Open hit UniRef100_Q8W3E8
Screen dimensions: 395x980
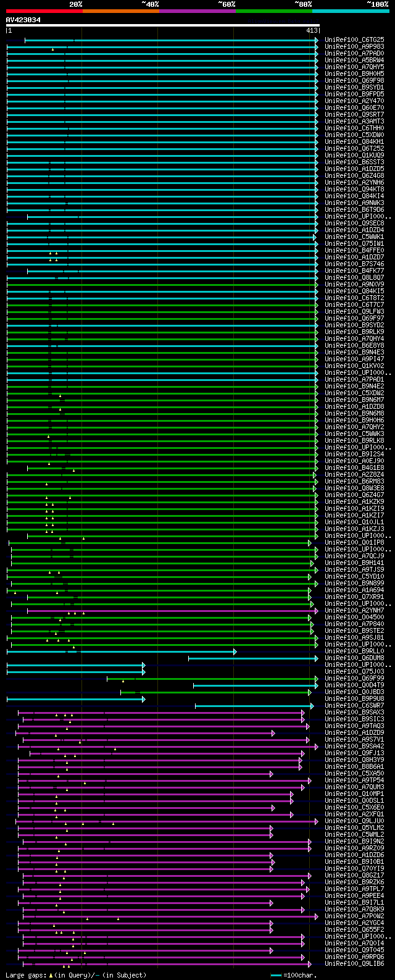354,488
